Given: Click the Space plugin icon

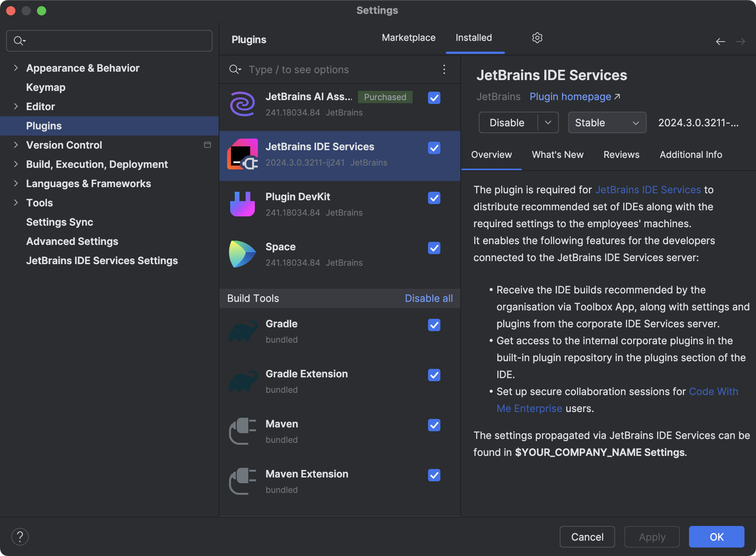Looking at the screenshot, I should (242, 253).
